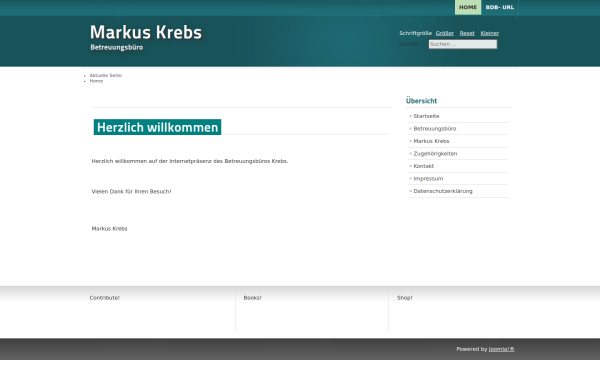Screen dimensions: 600x375
Task: Click the Betreuungsbüro tagline under the title
Action: (x=117, y=47)
